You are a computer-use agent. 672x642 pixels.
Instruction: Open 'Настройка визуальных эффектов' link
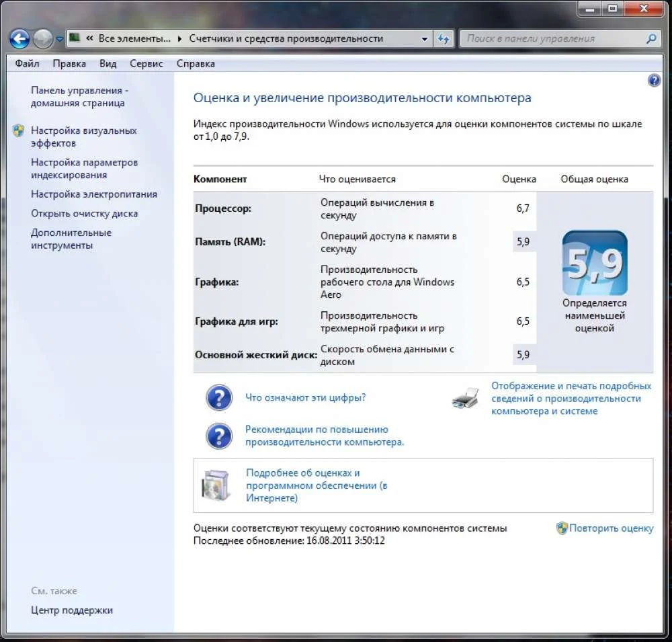(x=83, y=137)
